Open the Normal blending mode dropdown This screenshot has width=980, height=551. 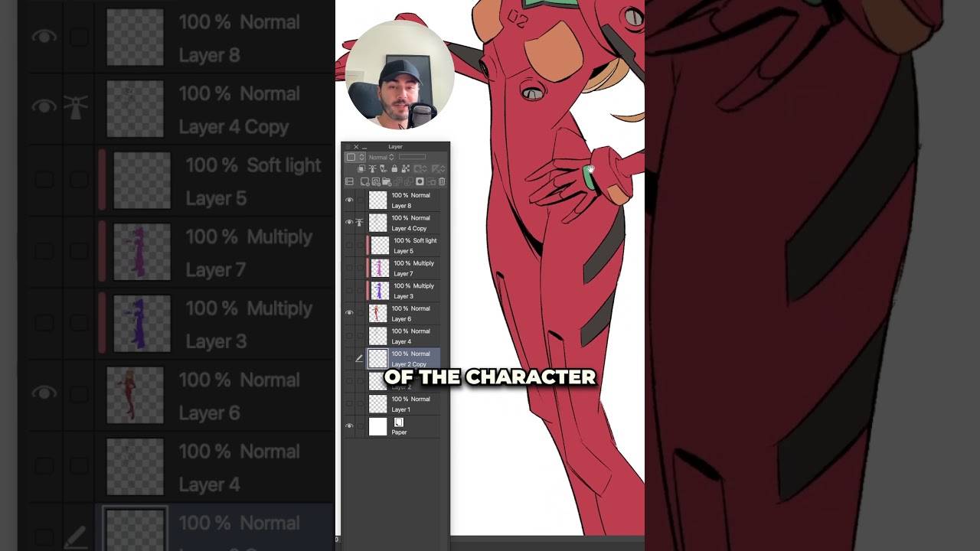point(381,158)
